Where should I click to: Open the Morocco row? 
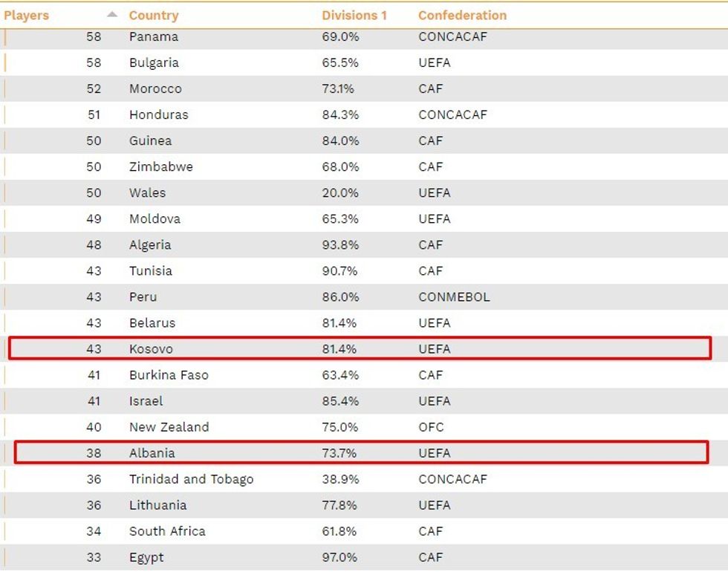(364, 88)
